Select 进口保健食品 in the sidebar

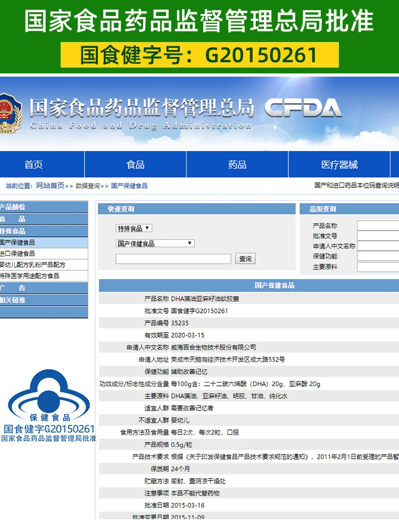[44, 254]
